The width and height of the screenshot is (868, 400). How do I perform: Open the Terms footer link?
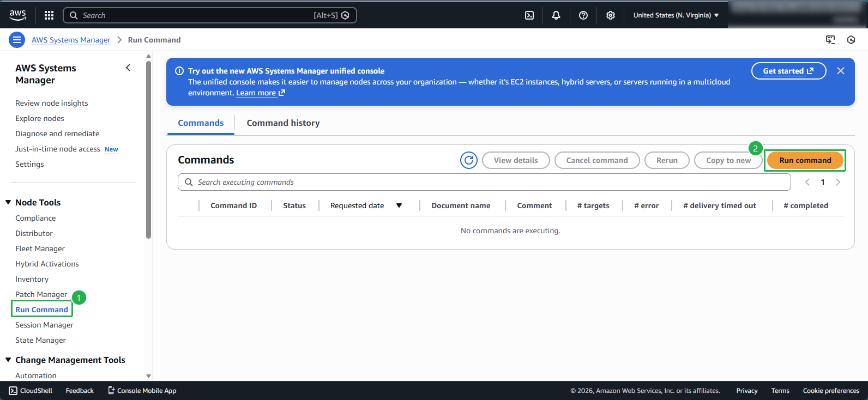point(780,391)
